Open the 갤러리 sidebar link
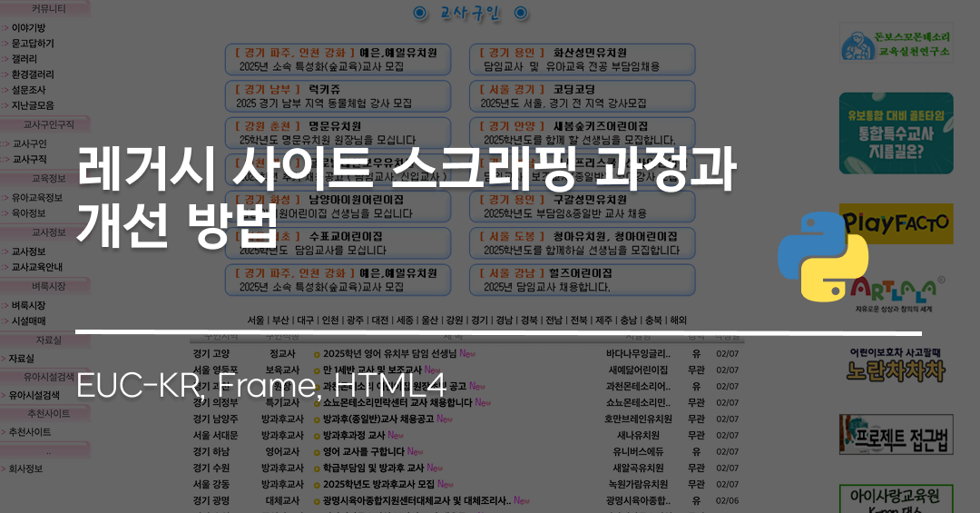 click(x=24, y=59)
